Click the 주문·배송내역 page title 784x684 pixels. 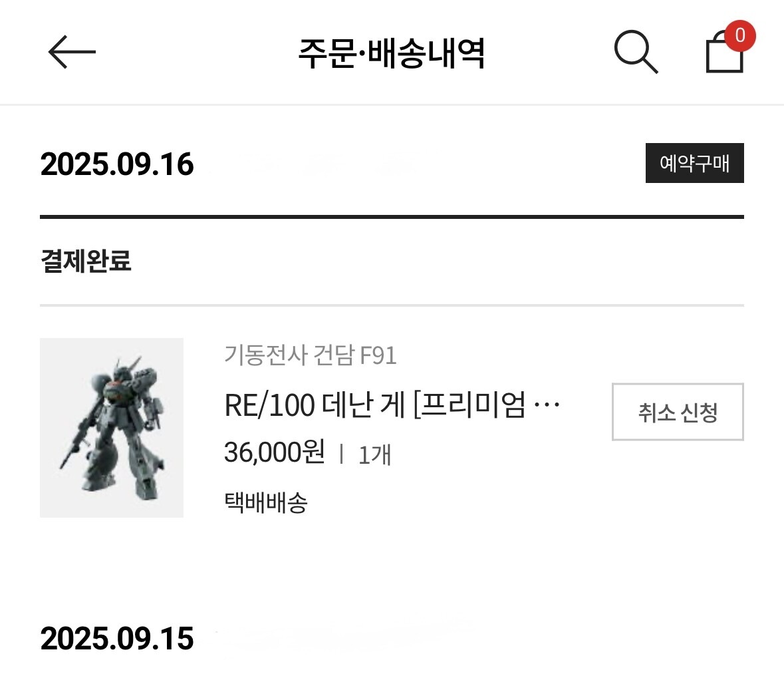tap(392, 53)
